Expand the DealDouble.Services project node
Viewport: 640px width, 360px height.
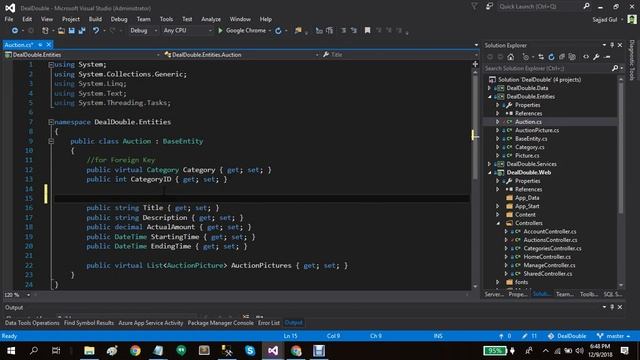pyautogui.click(x=489, y=164)
